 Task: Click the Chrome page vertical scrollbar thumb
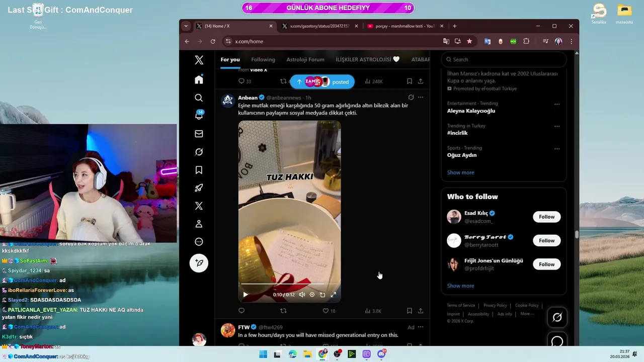tap(577, 234)
